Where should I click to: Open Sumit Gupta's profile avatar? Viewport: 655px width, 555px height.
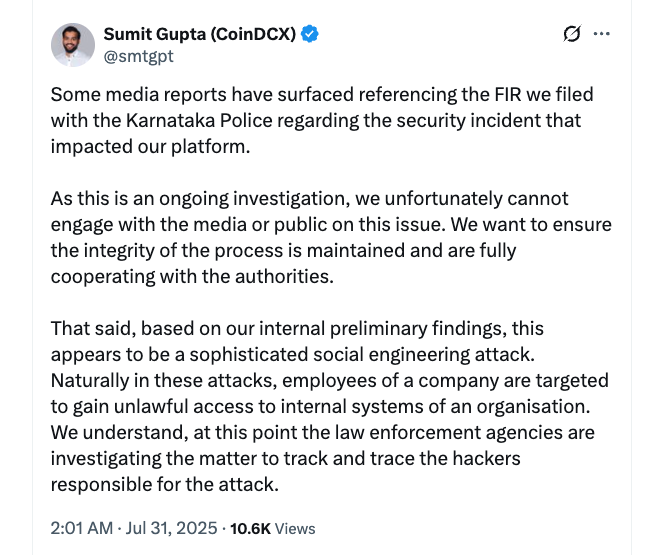[x=72, y=45]
